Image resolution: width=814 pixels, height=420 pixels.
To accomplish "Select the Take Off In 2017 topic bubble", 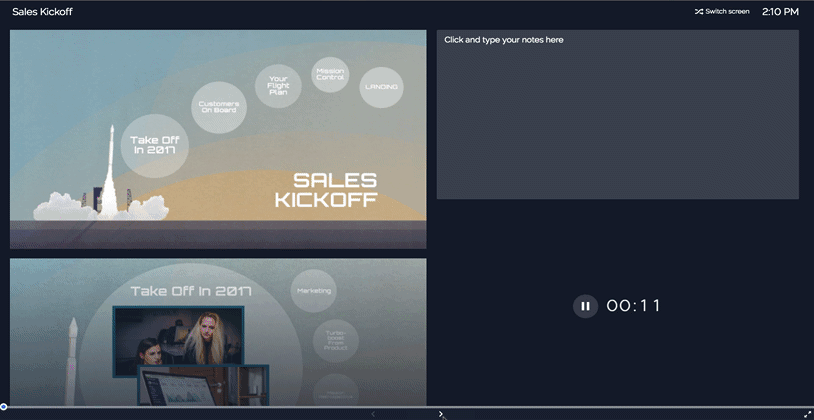I will 154,146.
